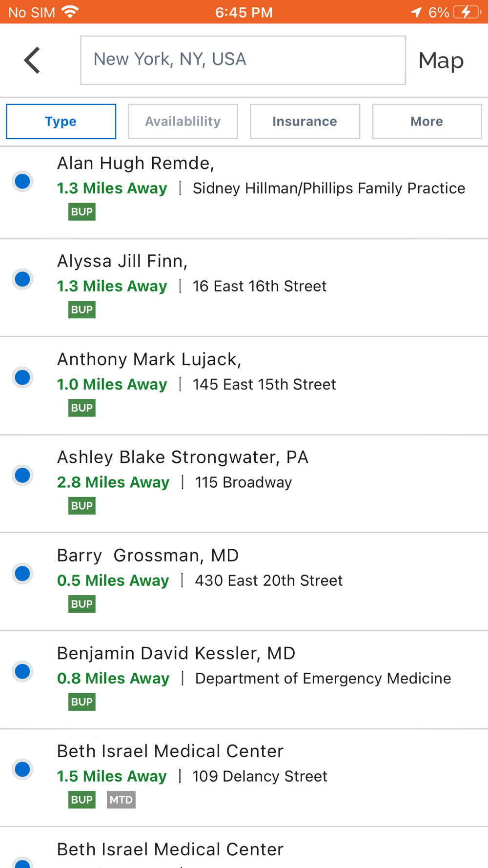Click the blue dot beside Alyssa Jill Finn

coord(22,279)
